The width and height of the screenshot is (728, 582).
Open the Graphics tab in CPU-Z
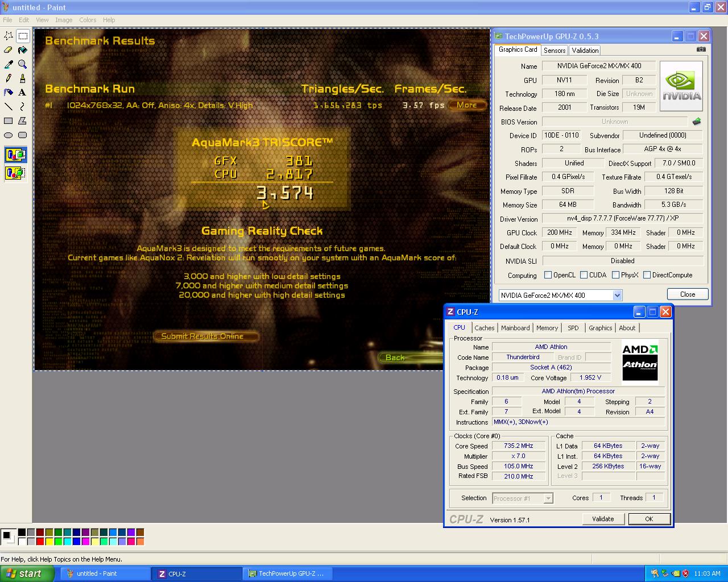(601, 328)
